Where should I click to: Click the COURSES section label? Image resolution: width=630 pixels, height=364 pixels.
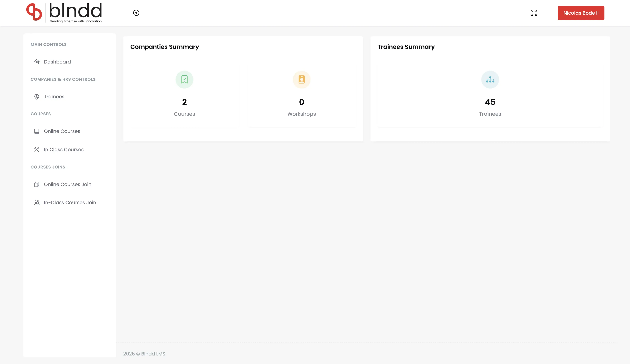tap(41, 114)
